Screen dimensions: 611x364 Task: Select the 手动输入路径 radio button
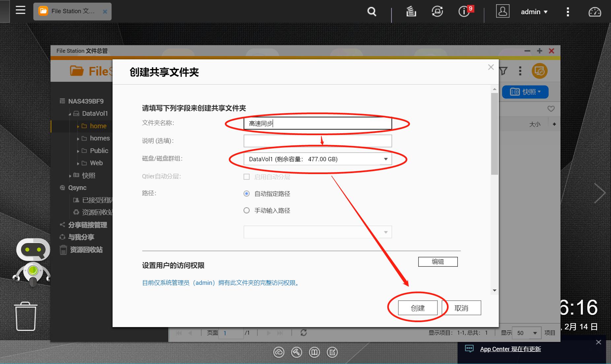point(247,210)
